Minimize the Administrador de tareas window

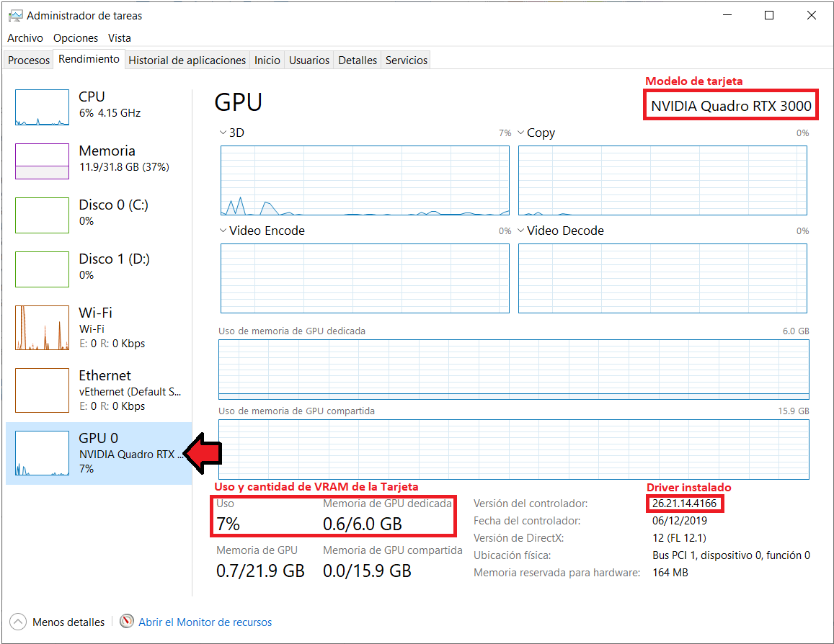click(727, 15)
